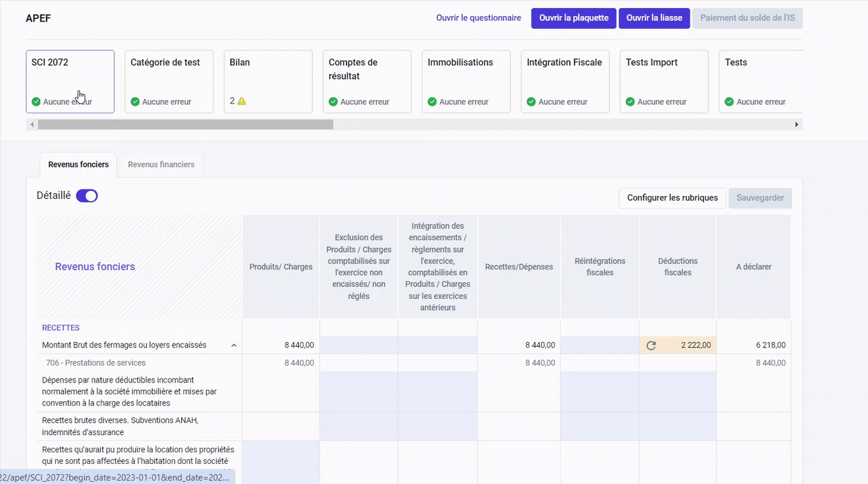The height and width of the screenshot is (484, 868).
Task: Click the refresh icon beside 2 222,00
Action: point(651,346)
